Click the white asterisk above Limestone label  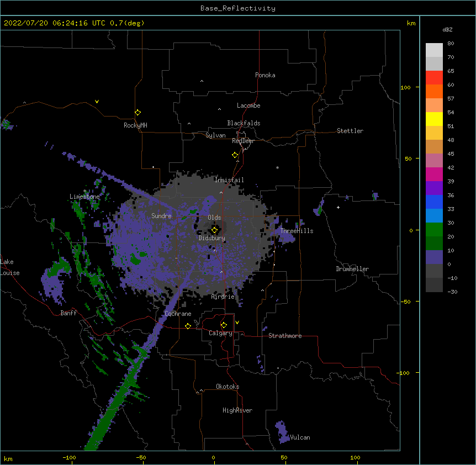[84, 191]
